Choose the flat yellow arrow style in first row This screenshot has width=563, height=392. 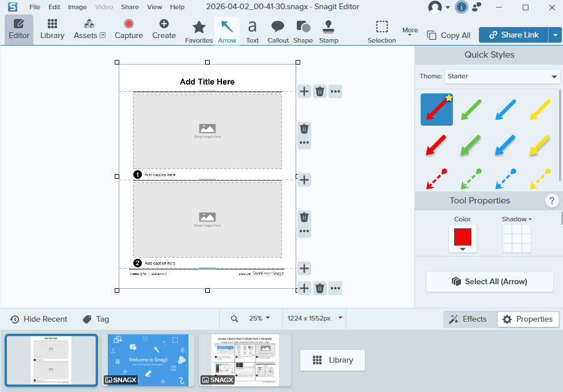(540, 110)
